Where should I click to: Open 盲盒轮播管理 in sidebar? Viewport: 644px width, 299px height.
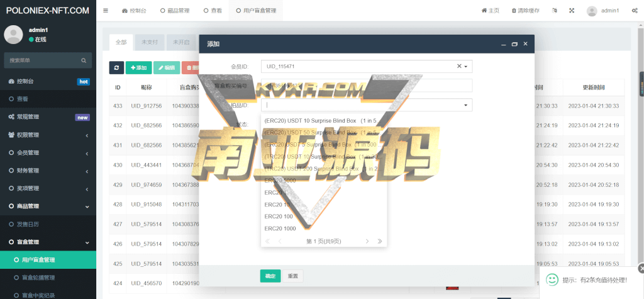(x=48, y=278)
